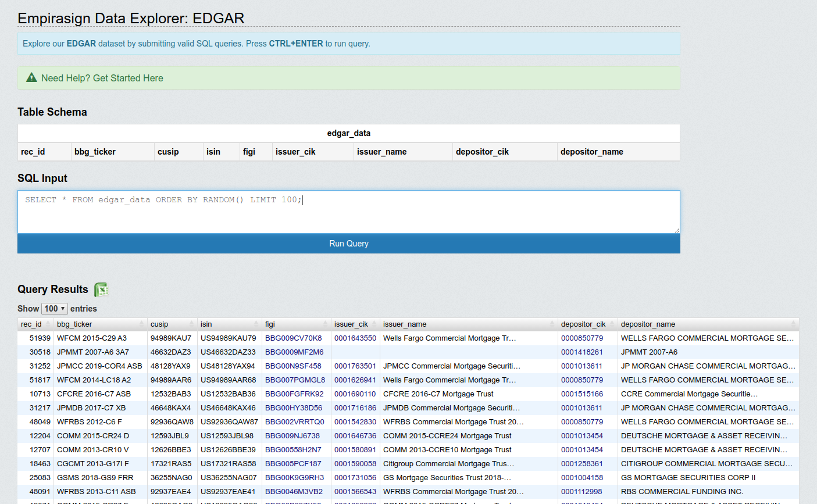Open FIGI link BBG009CV70K8
This screenshot has height=504, width=817.
coord(293,338)
